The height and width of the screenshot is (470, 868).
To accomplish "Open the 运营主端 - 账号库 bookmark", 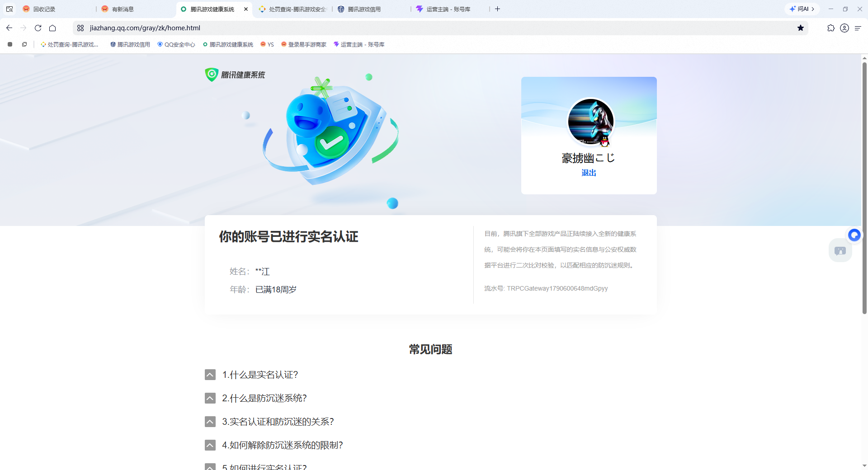I will (359, 44).
